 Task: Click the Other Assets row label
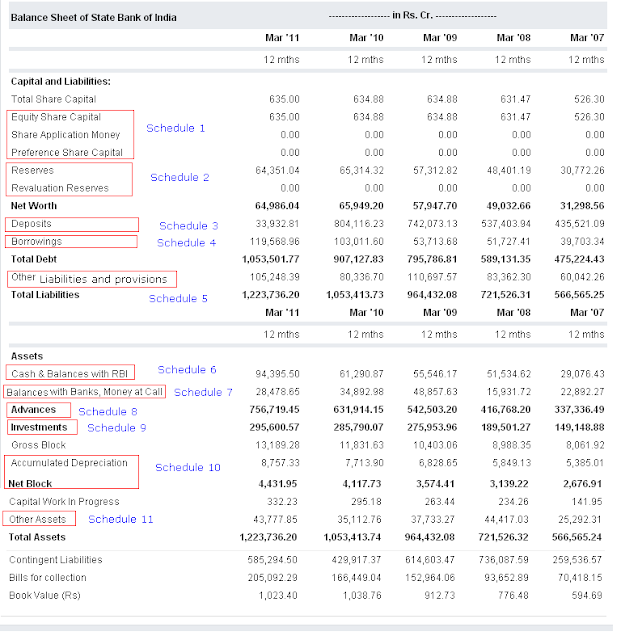pos(38,519)
